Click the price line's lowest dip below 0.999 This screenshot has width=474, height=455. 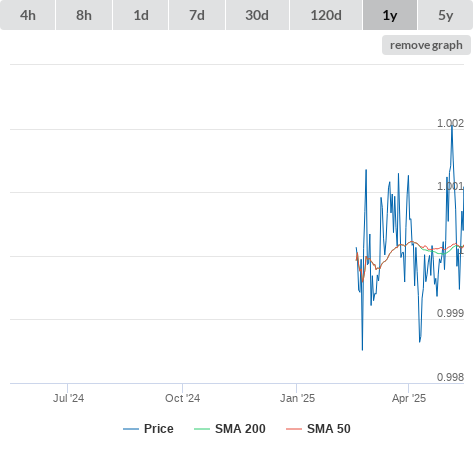(362, 350)
